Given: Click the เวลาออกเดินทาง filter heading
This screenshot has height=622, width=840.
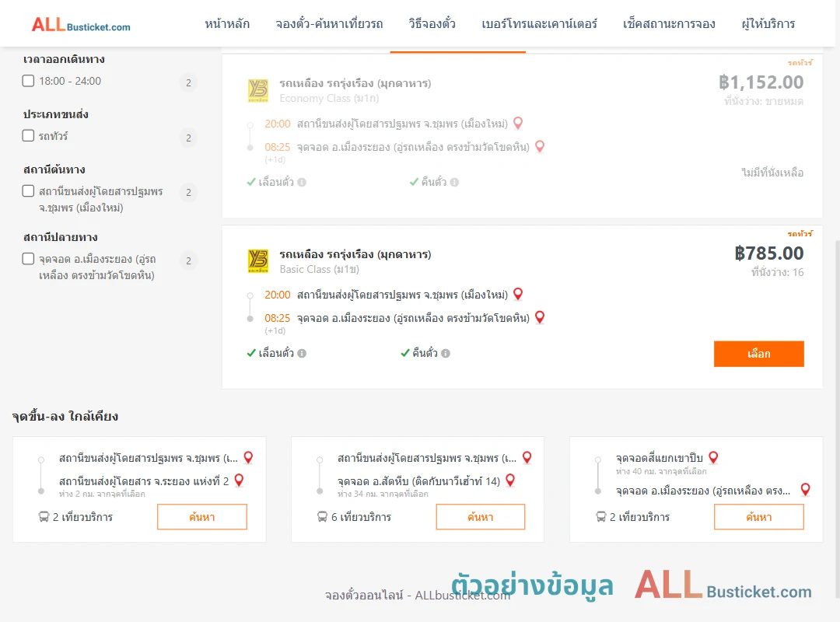Looking at the screenshot, I should (x=64, y=59).
